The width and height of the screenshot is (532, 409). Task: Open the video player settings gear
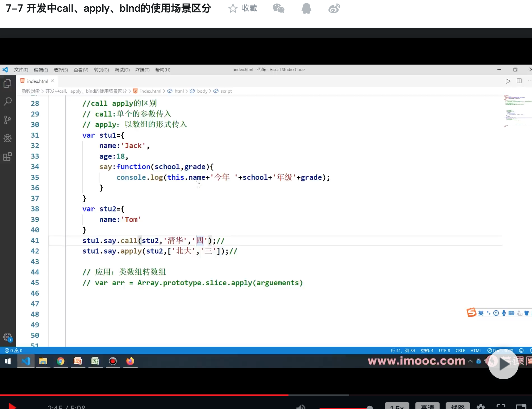(x=481, y=407)
